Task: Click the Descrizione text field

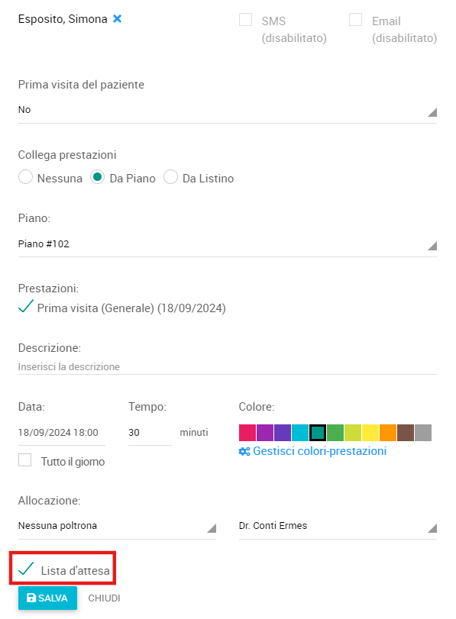Action: pos(227,367)
